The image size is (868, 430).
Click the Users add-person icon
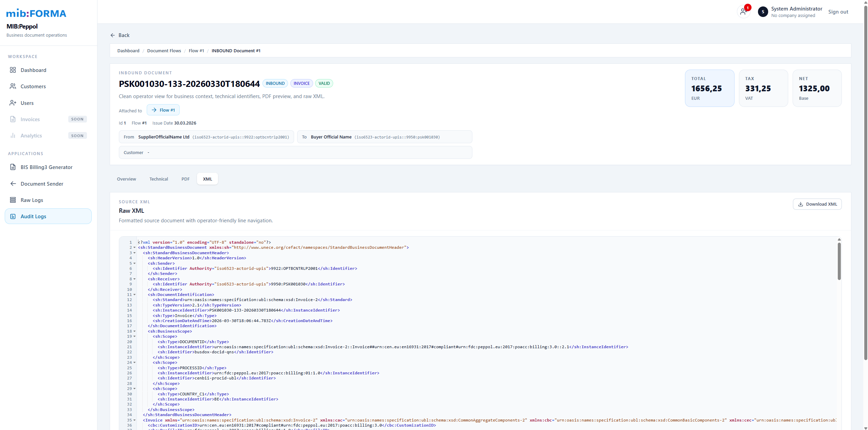(13, 103)
